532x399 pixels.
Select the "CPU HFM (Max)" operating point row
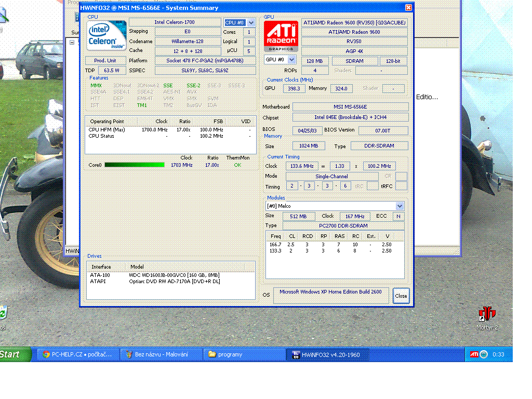170,129
